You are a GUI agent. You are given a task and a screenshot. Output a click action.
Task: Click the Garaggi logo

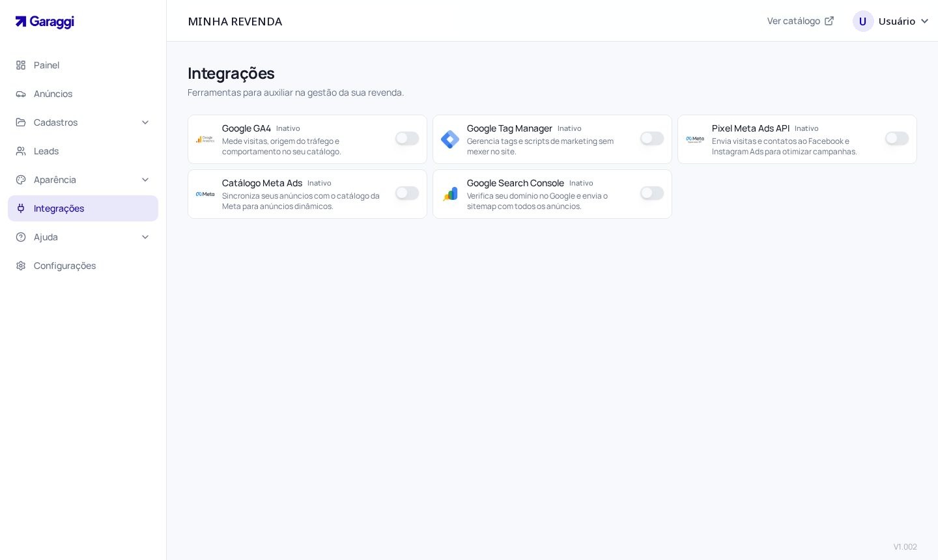click(x=45, y=21)
